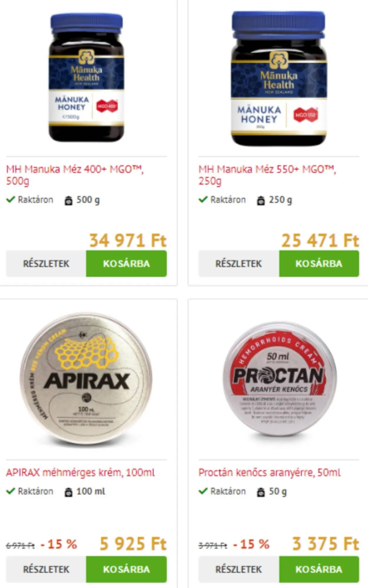The image size is (368, 588).
Task: Click the weight icon beside 50 g
Action: [261, 492]
